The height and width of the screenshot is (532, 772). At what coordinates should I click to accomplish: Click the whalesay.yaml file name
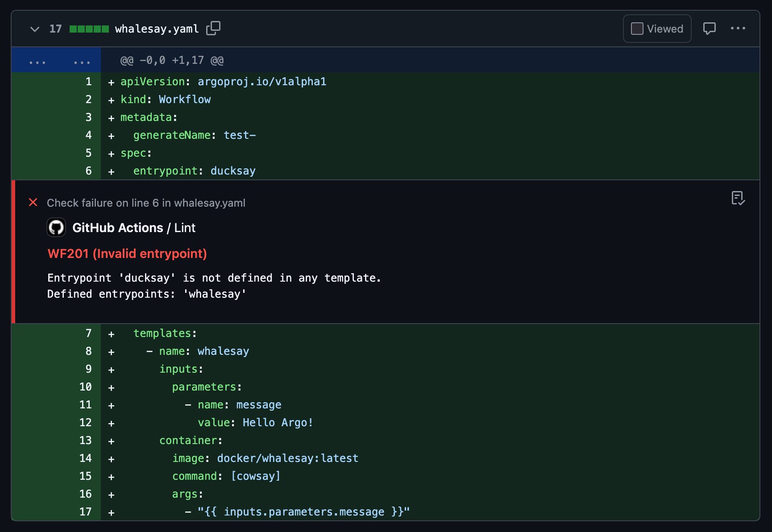point(157,29)
